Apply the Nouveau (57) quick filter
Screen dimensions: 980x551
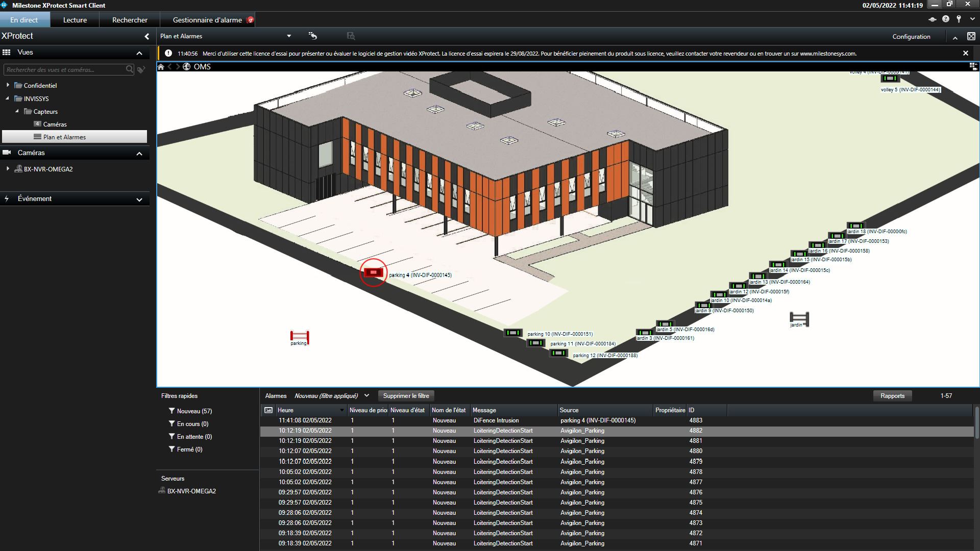(190, 411)
